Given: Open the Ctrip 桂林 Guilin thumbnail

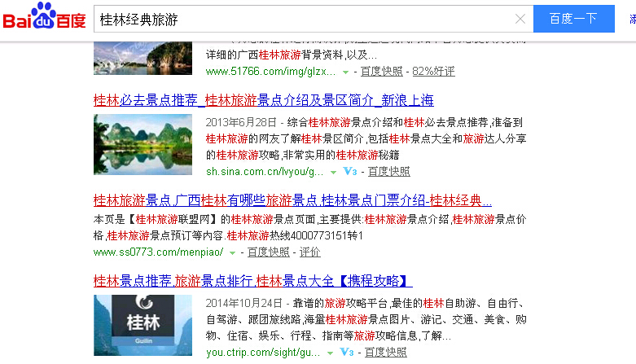Looking at the screenshot, I should tap(143, 326).
